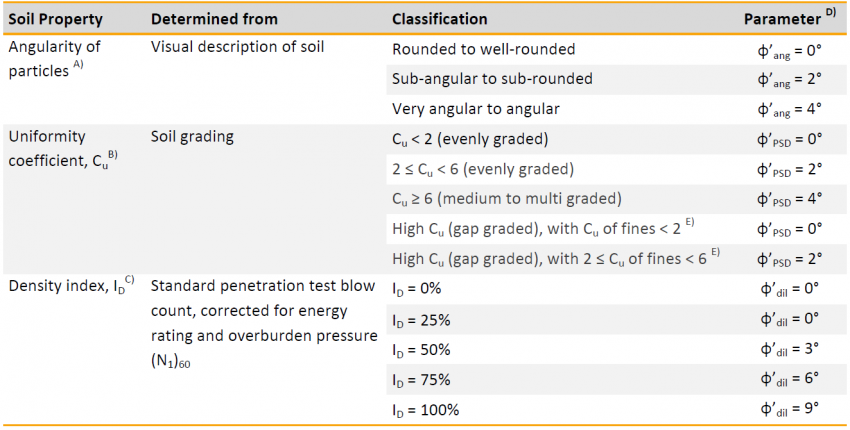The height and width of the screenshot is (430, 850).
Task: Select "Very angular to angular" classification
Action: [x=475, y=108]
